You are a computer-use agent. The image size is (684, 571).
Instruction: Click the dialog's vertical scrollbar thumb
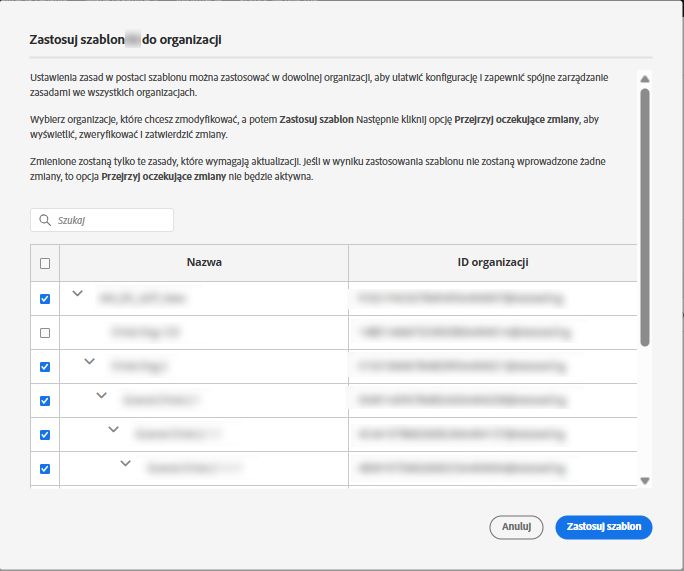point(644,215)
